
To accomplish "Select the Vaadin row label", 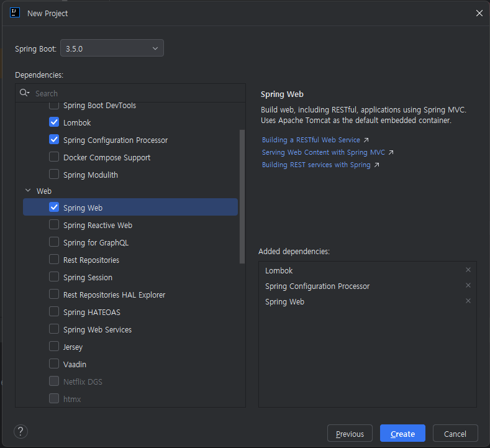I will click(x=75, y=364).
